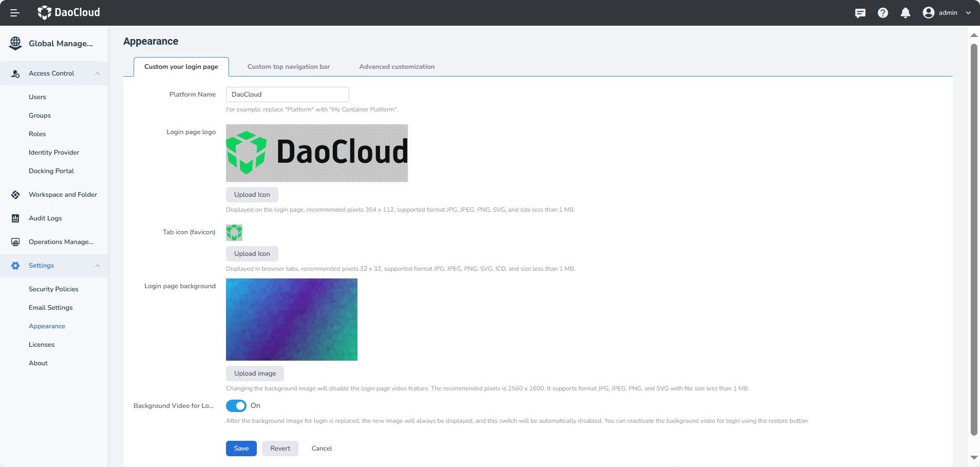Click the Operations Management sidebar icon

point(15,242)
